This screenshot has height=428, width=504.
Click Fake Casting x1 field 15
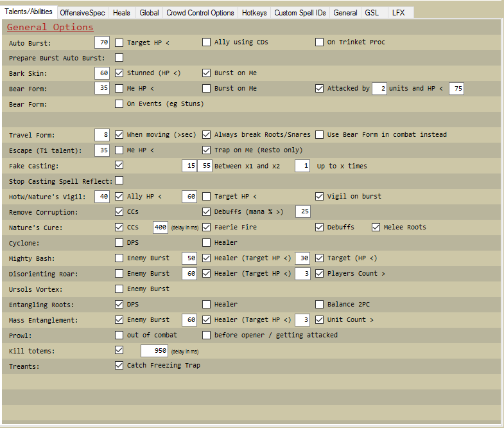(x=189, y=166)
